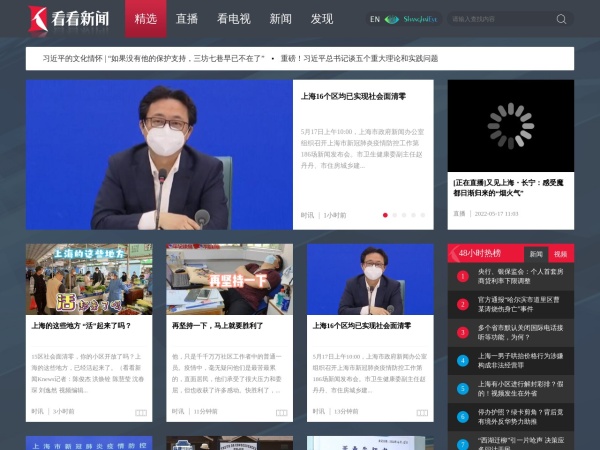
Task: Click book icon on 再坚持一下 card
Action: click(281, 412)
